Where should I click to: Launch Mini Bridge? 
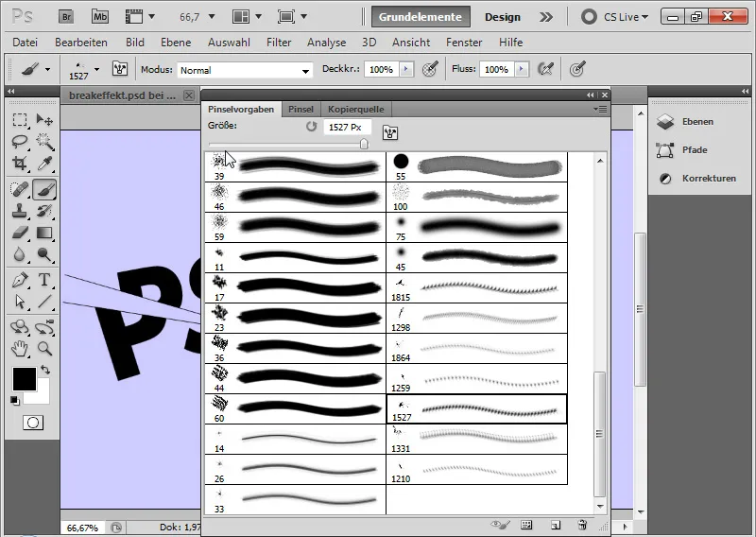tap(100, 17)
